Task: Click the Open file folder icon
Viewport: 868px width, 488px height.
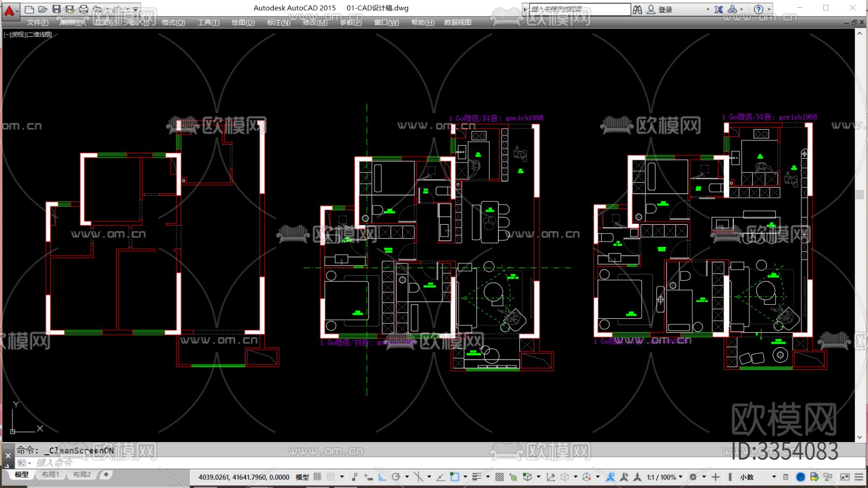Action: 43,9
